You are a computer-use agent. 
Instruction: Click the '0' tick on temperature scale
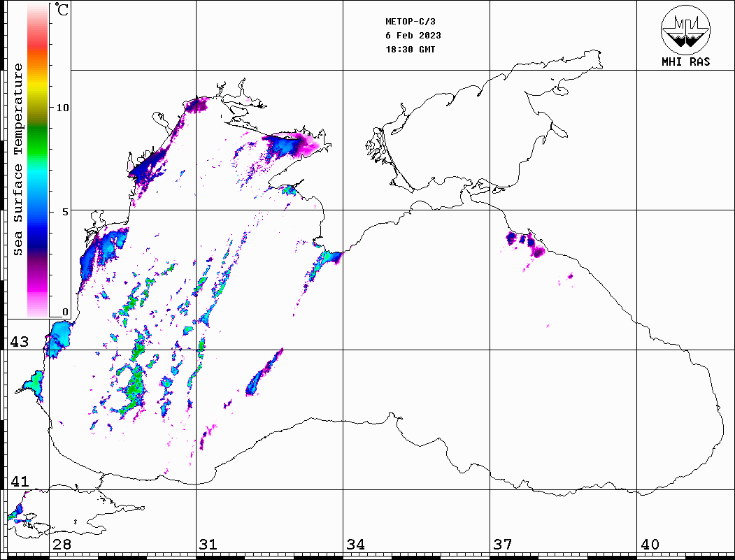(65, 312)
